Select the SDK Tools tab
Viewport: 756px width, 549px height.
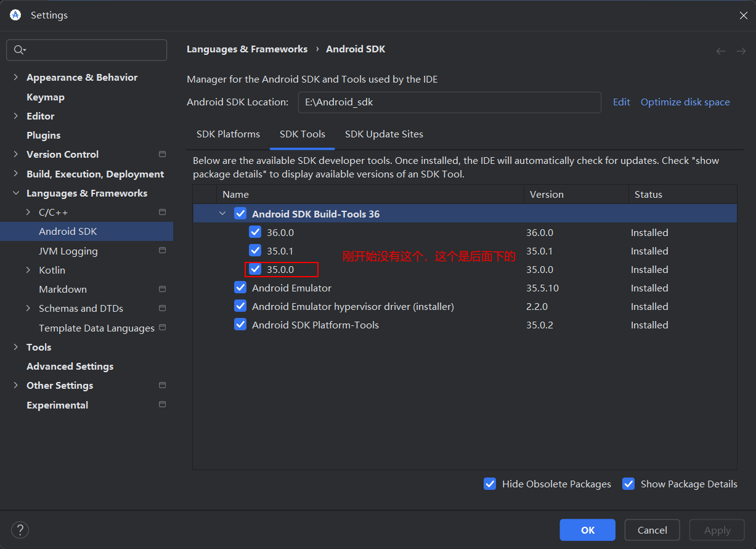(x=303, y=134)
